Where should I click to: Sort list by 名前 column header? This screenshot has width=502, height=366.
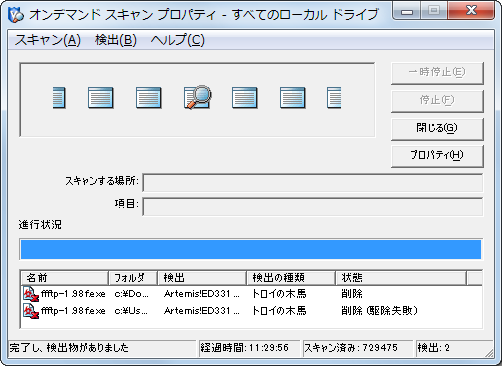pos(65,278)
